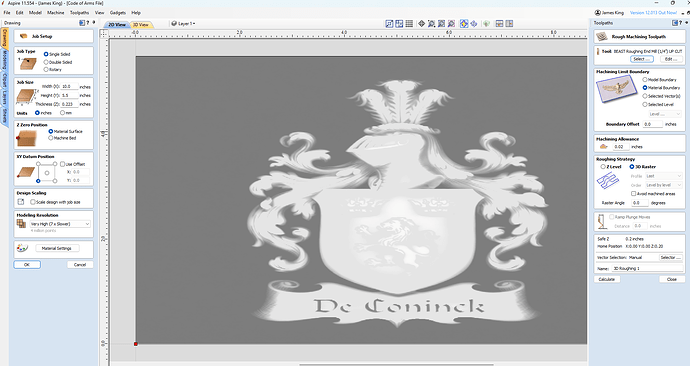The height and width of the screenshot is (366, 690).
Task: Click the Machining Allowance input field
Action: point(620,147)
